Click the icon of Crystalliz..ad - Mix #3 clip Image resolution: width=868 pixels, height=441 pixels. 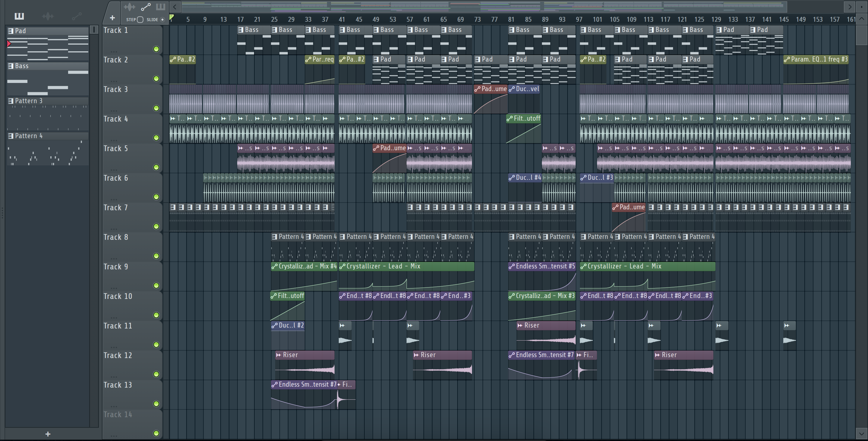point(512,296)
